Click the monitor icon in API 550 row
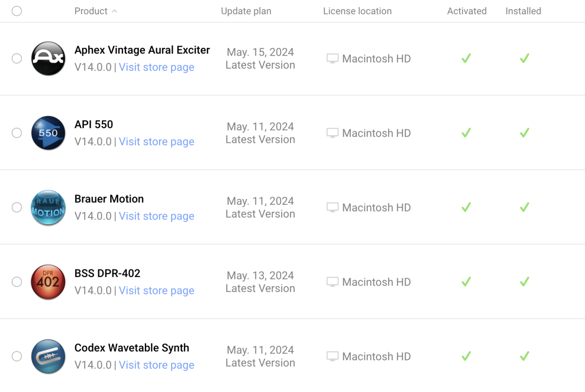The image size is (585, 392). pyautogui.click(x=332, y=133)
